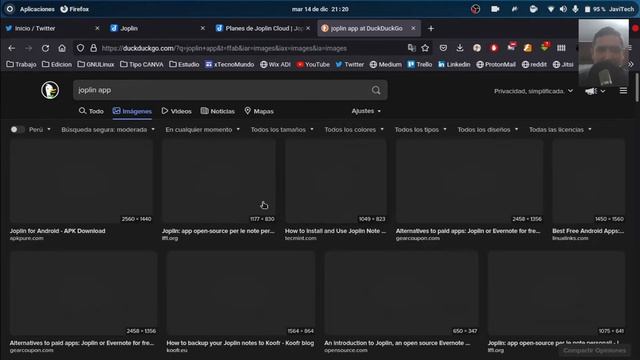
Task: Switch to Mapas search results
Action: (259, 111)
